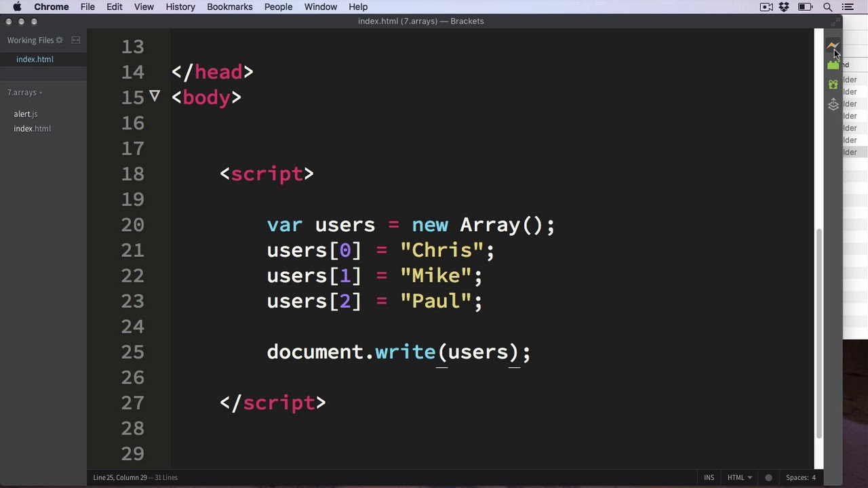Open Spotlight search magnifier
This screenshot has height=488, width=868.
click(x=827, y=7)
